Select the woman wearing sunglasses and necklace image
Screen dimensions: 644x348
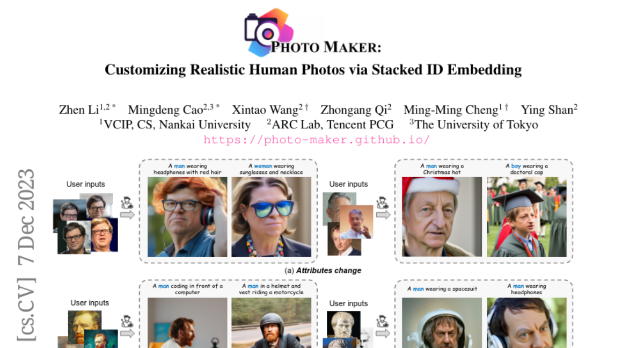coord(271,217)
